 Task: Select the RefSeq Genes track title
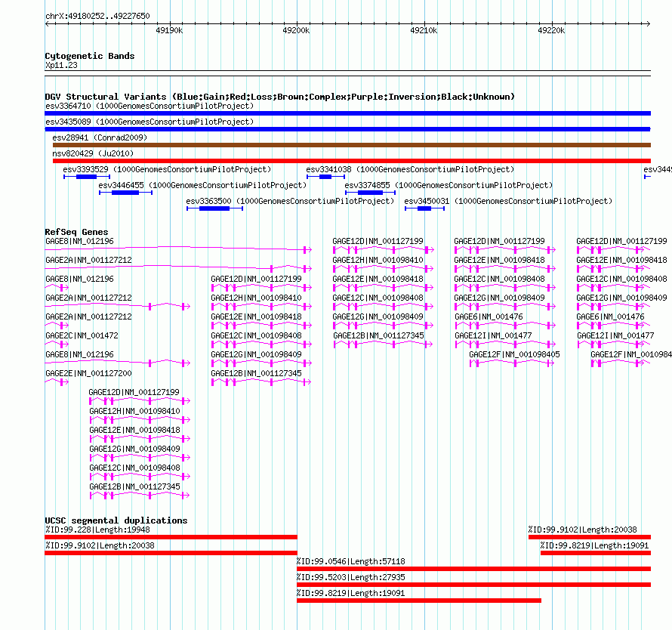77,232
